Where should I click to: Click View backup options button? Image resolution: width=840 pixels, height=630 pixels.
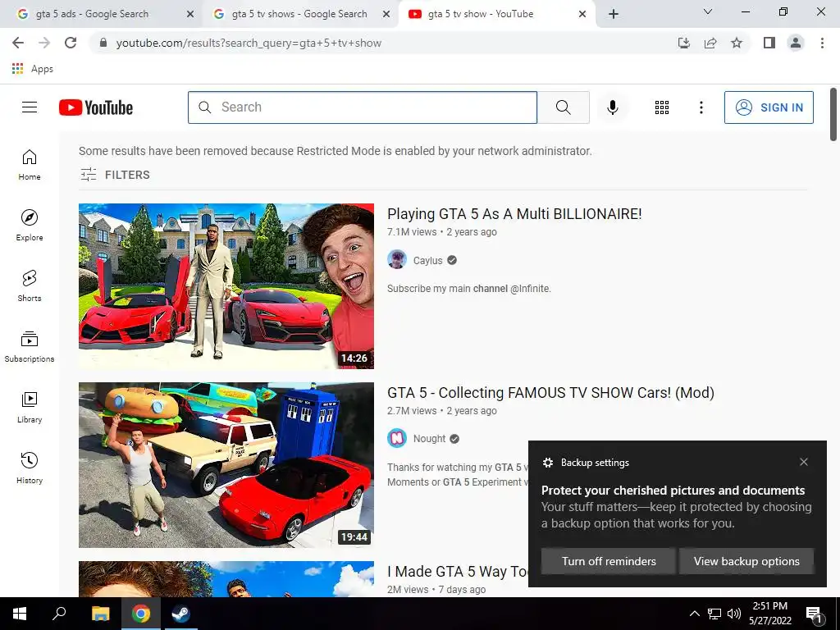coord(746,561)
